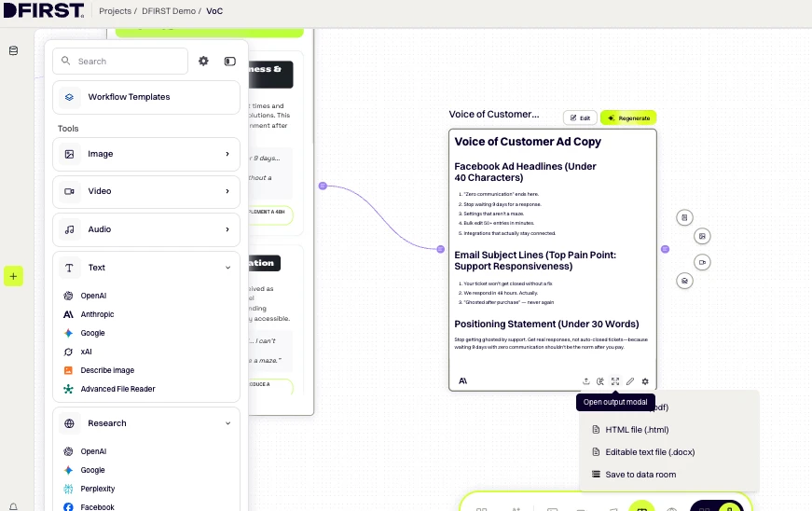The height and width of the screenshot is (511, 812).
Task: Click the DFIRST logo
Action: [44, 10]
